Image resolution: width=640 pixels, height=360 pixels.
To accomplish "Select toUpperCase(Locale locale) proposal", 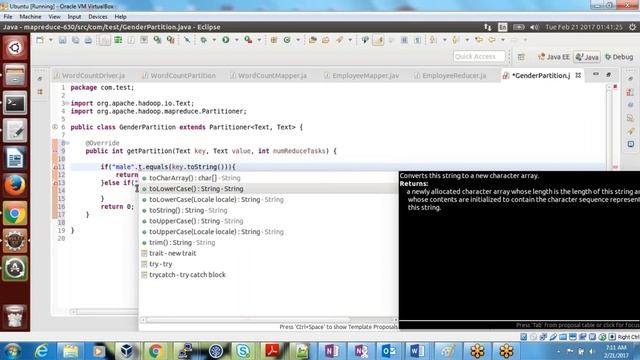I will 268,232.
